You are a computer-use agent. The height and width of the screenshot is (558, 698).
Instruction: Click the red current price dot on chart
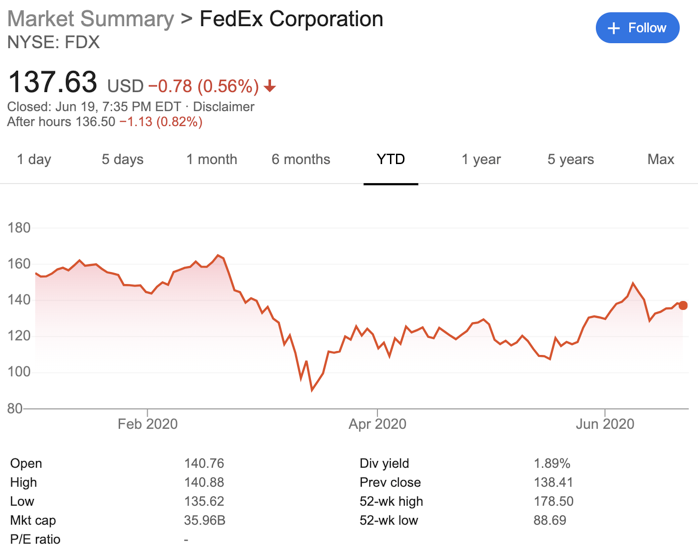pyautogui.click(x=683, y=305)
